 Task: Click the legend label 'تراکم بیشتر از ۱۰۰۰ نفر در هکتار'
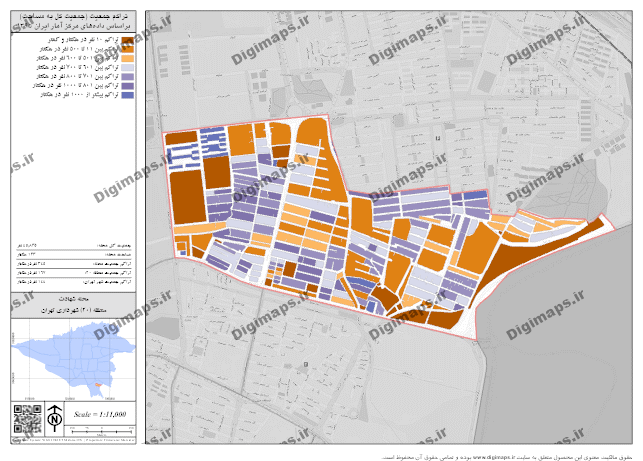[80, 95]
